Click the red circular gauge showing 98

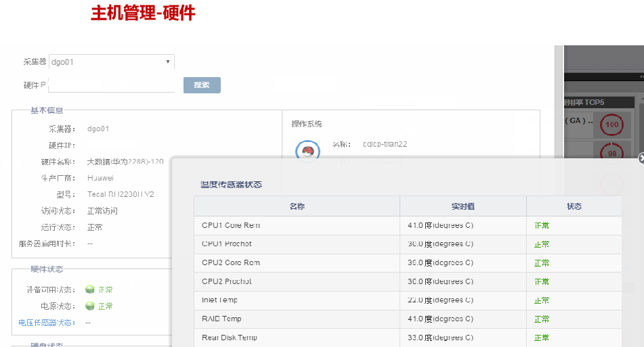612,155
